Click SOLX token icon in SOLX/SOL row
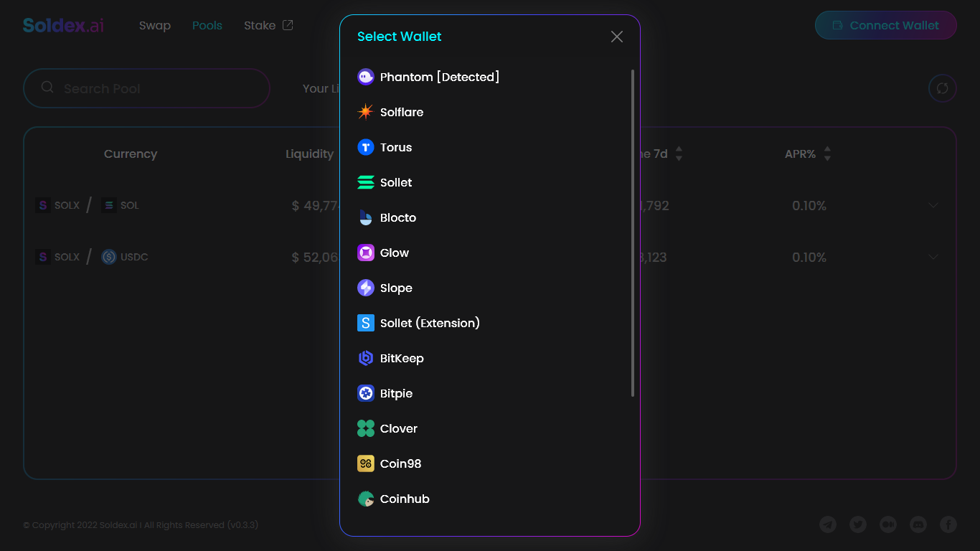 43,205
